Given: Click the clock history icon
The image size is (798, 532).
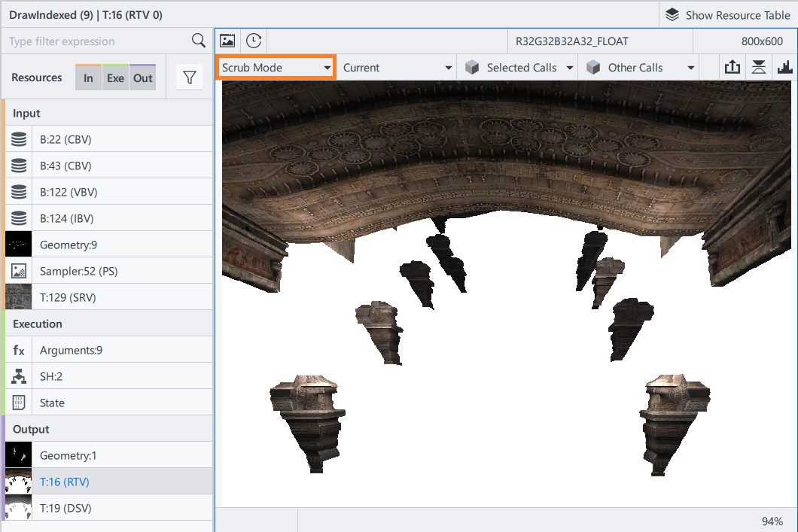Looking at the screenshot, I should 254,41.
